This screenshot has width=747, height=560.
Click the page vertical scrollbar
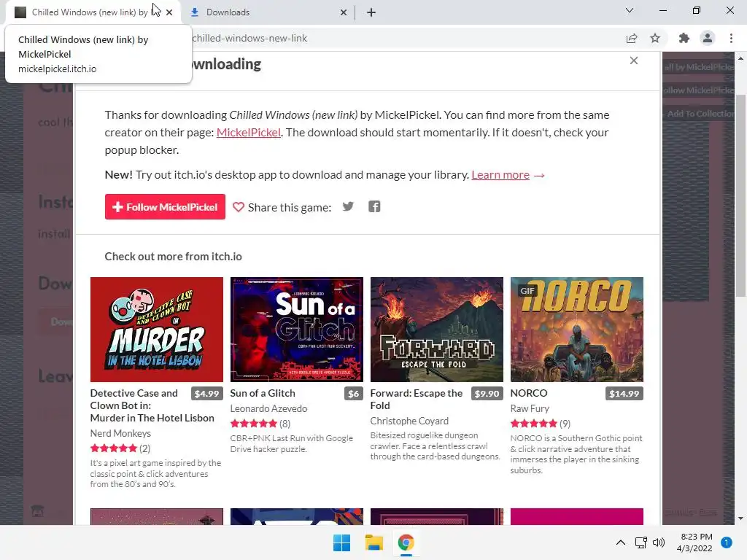(740, 196)
